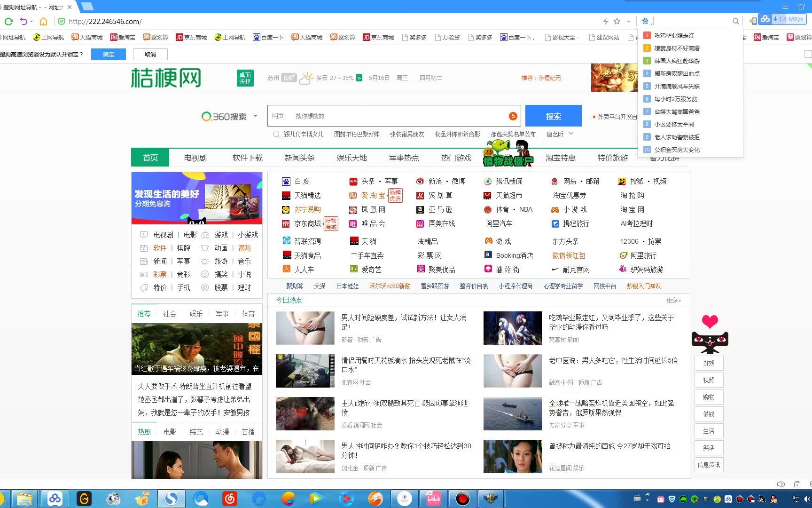Image resolution: width=812 pixels, height=508 pixels.
Task: Select suggestion 吃鸡毕业照走红
Action: tap(674, 35)
